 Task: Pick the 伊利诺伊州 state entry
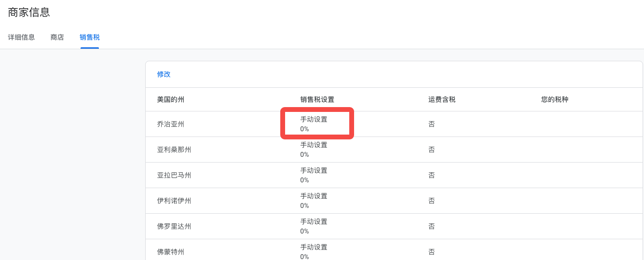(x=174, y=201)
